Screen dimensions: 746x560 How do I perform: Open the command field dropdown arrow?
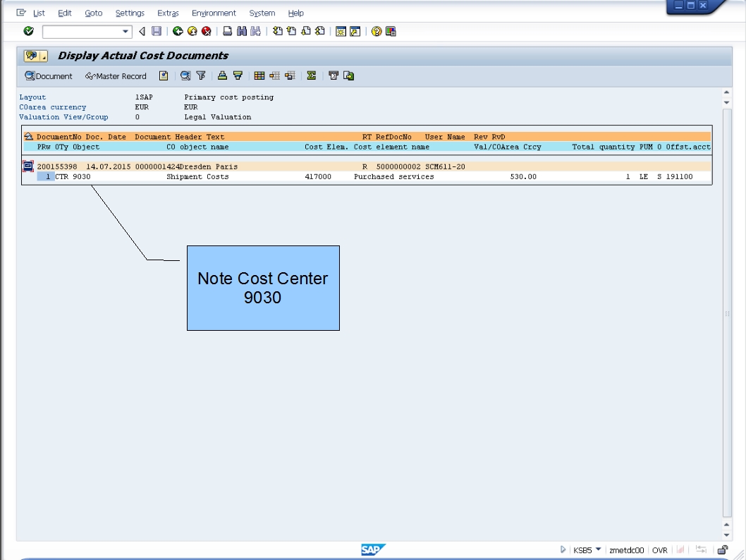[125, 32]
